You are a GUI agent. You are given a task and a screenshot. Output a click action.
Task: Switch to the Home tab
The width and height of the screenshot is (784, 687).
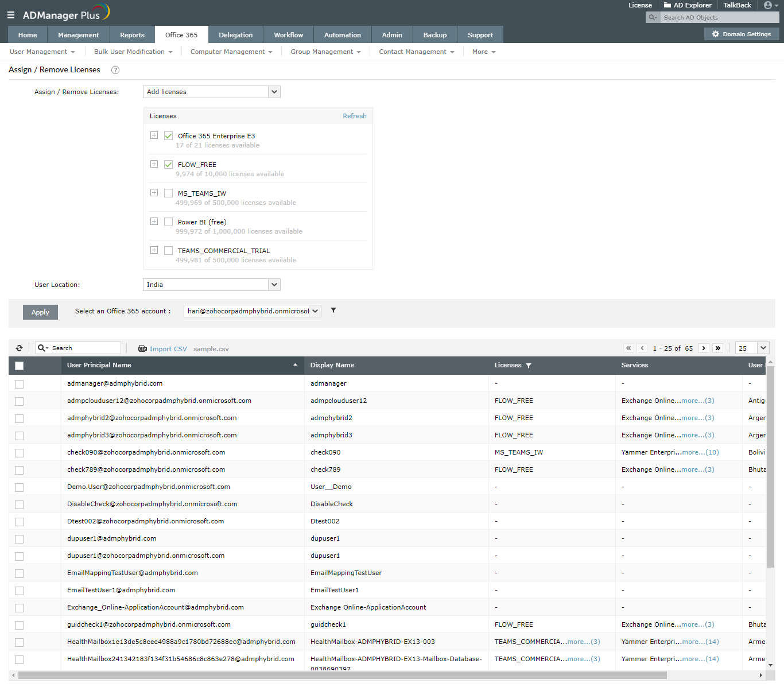pos(28,35)
